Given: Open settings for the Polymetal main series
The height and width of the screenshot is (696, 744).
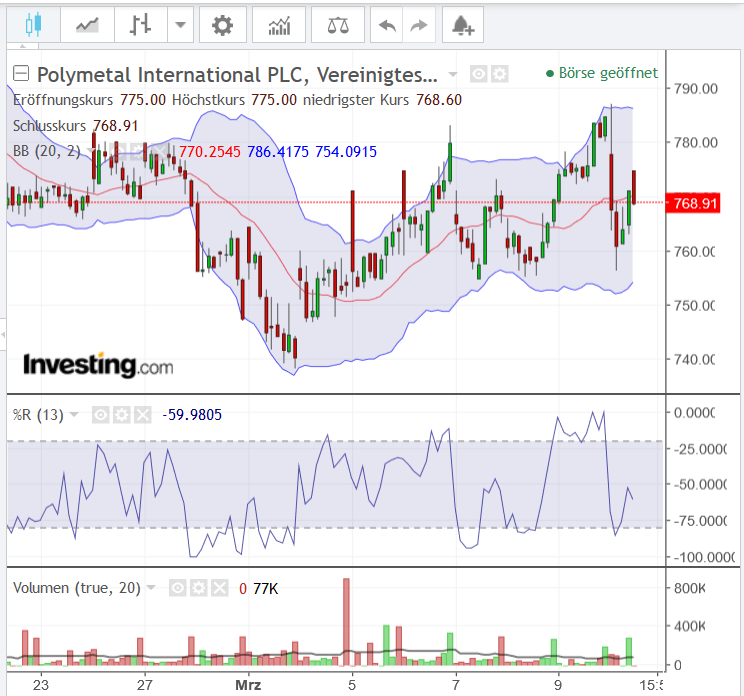Looking at the screenshot, I should tap(500, 74).
